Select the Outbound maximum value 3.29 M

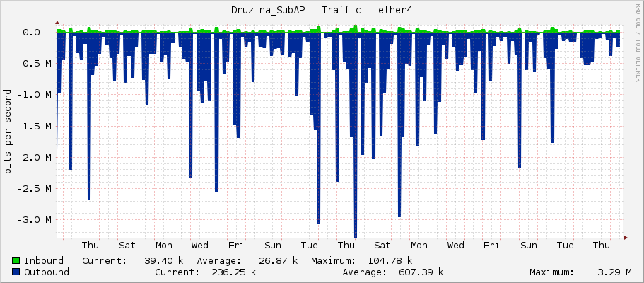(x=614, y=272)
